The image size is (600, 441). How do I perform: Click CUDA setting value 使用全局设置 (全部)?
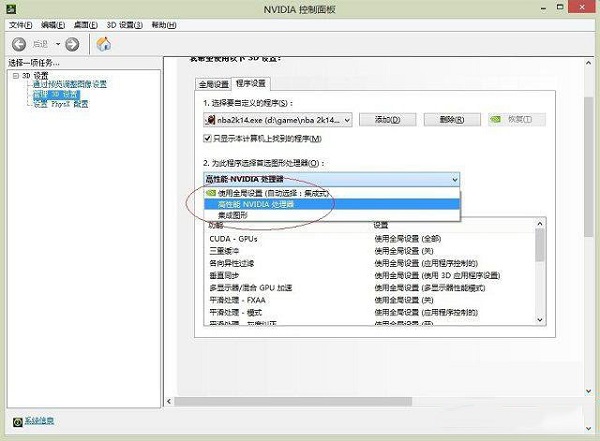coord(408,239)
